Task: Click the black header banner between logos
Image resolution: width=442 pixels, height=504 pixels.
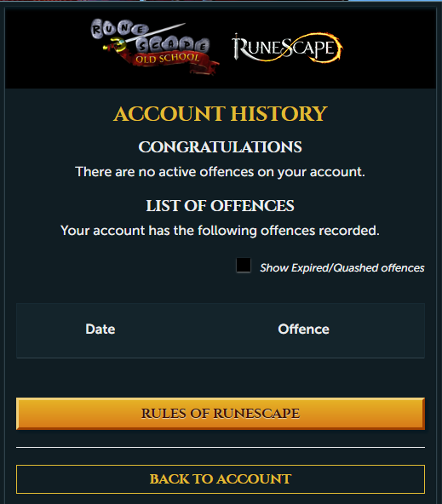Action: [226, 49]
